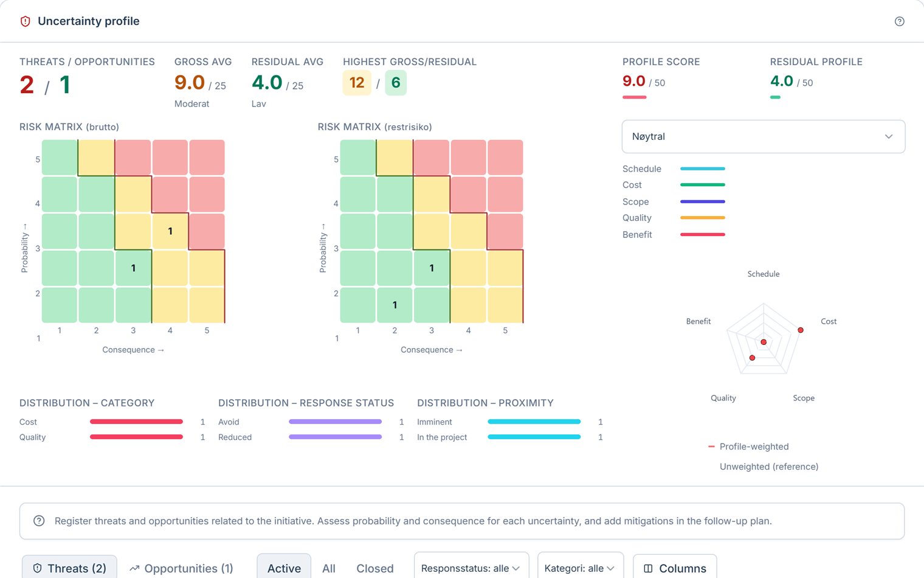This screenshot has width=924, height=578.
Task: Click the trend arrow icon beside Opportunities
Action: pyautogui.click(x=134, y=568)
